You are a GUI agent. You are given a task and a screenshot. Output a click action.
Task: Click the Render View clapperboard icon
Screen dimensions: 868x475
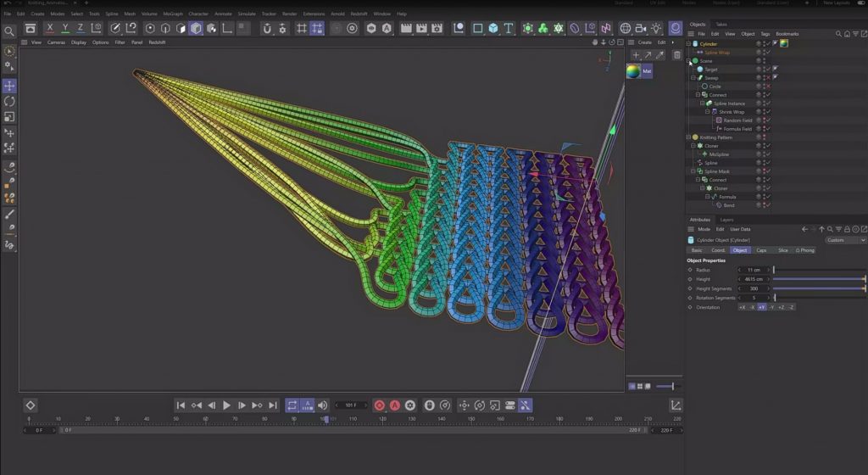click(x=406, y=28)
